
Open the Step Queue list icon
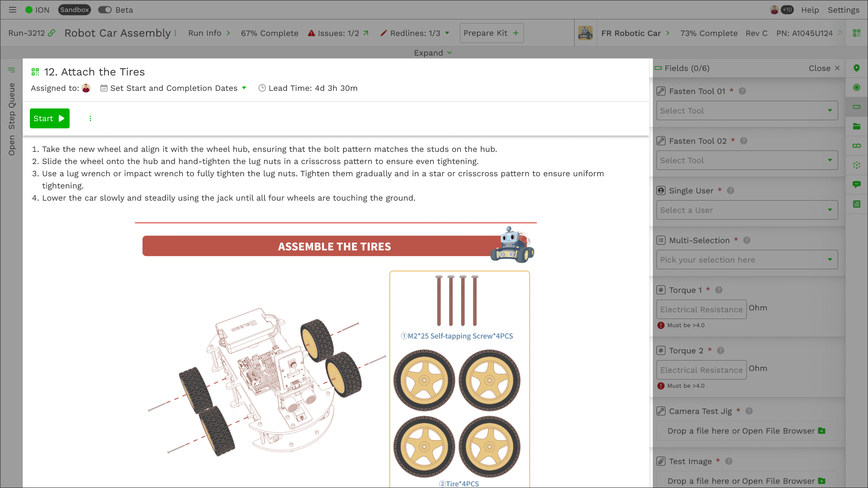tap(11, 70)
